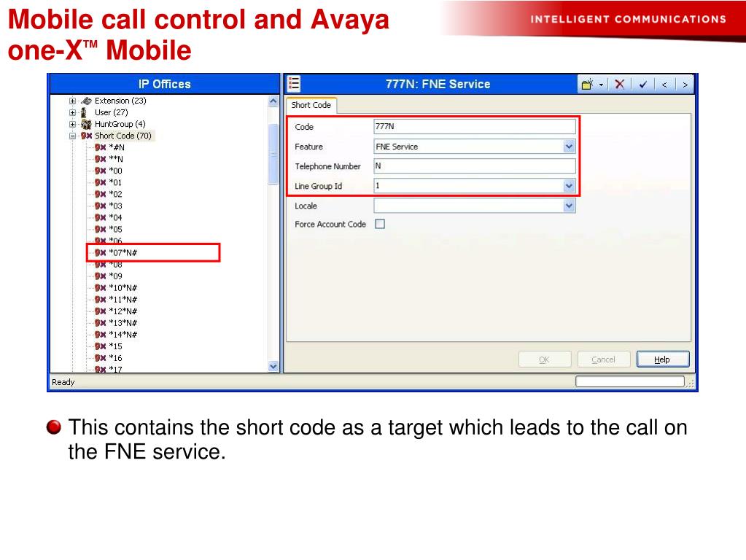Click the status bar progress box
The image size is (746, 560).
click(630, 381)
